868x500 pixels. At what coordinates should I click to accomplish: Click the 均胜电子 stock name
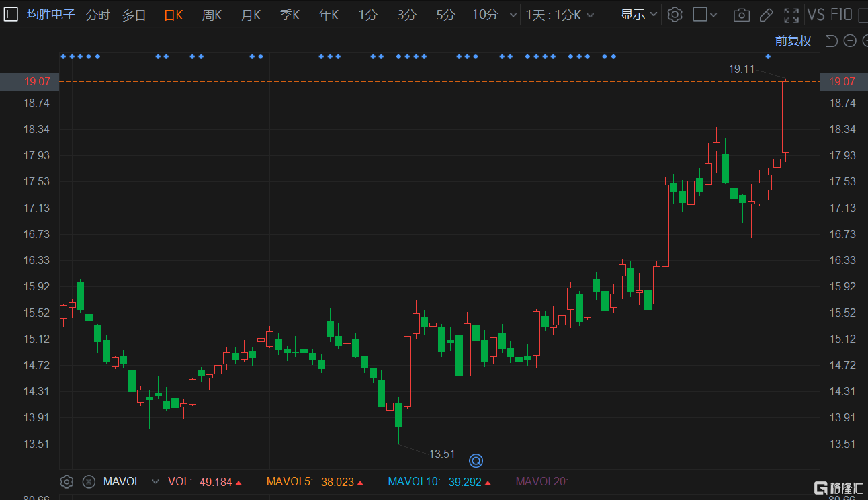coord(50,14)
